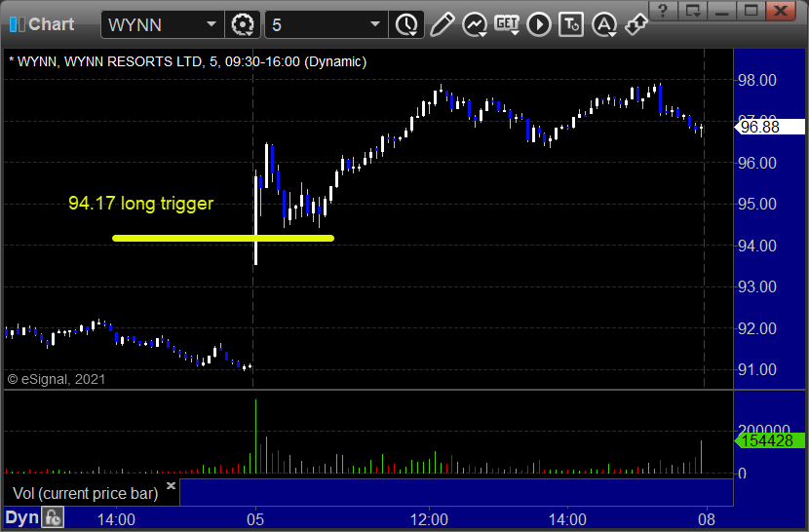Click the fx formula icon beside Dyn
The image size is (809, 532).
coord(53,517)
